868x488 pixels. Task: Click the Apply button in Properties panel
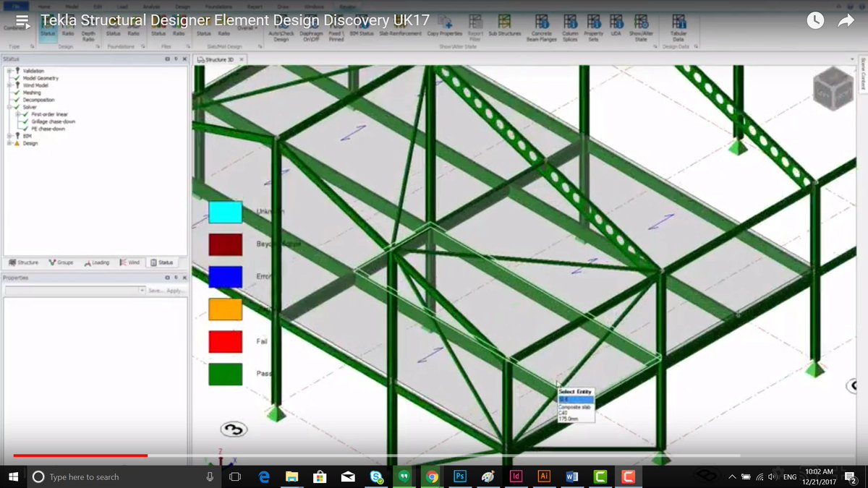coord(173,288)
